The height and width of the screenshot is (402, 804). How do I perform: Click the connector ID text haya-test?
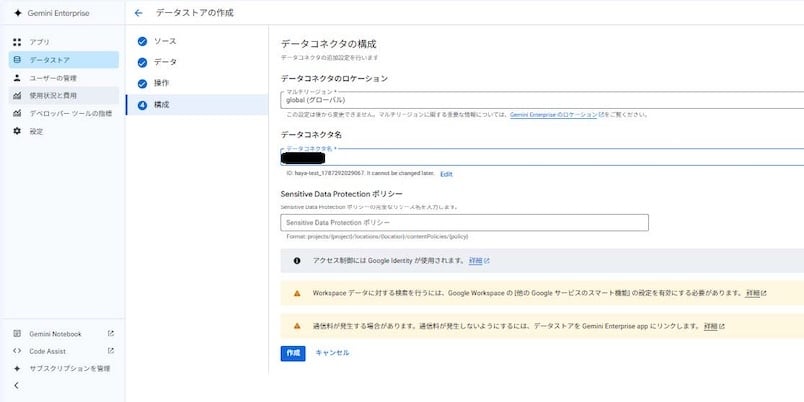[360, 174]
